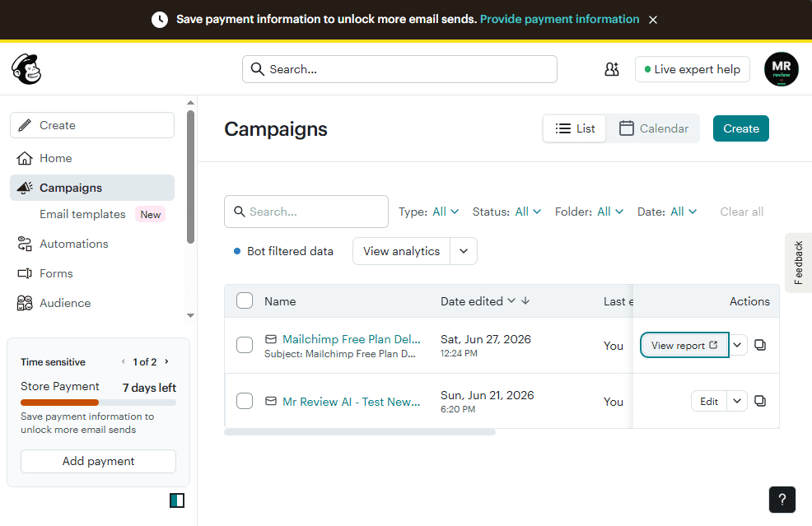Click the Audience icon in the sidebar
This screenshot has width=812, height=526.
pyautogui.click(x=25, y=303)
